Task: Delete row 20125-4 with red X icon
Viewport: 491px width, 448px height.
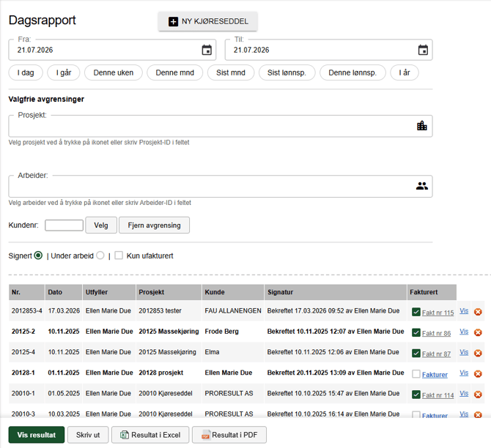Action: [x=478, y=354]
